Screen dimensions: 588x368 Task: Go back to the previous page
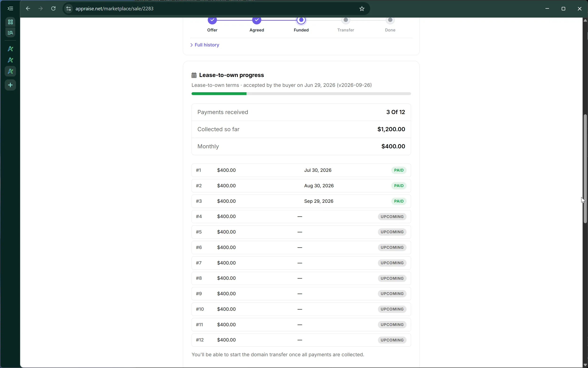(28, 9)
